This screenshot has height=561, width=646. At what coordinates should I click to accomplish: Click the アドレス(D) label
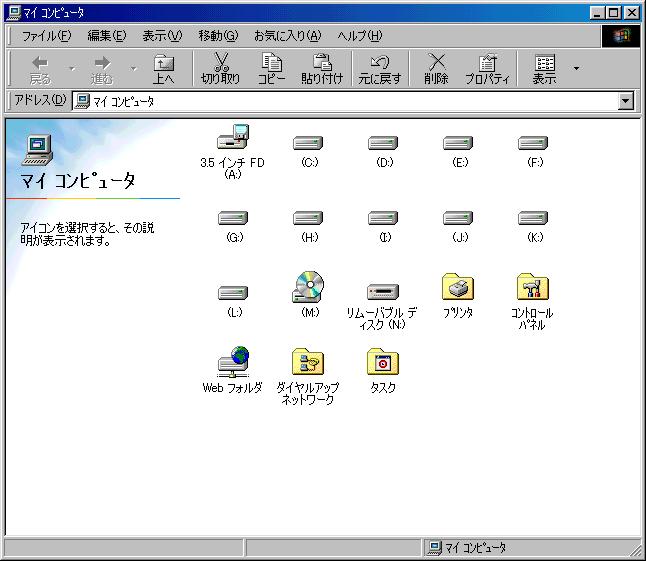point(40,100)
